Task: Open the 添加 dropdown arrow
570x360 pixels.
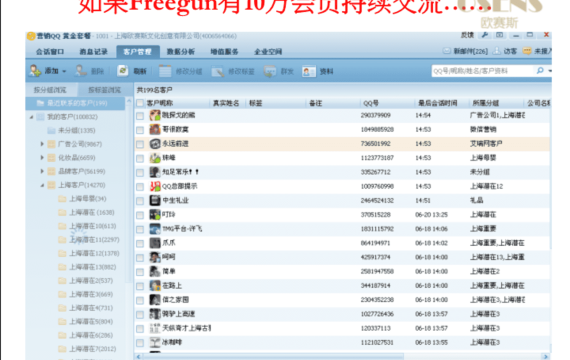Action: (x=64, y=71)
